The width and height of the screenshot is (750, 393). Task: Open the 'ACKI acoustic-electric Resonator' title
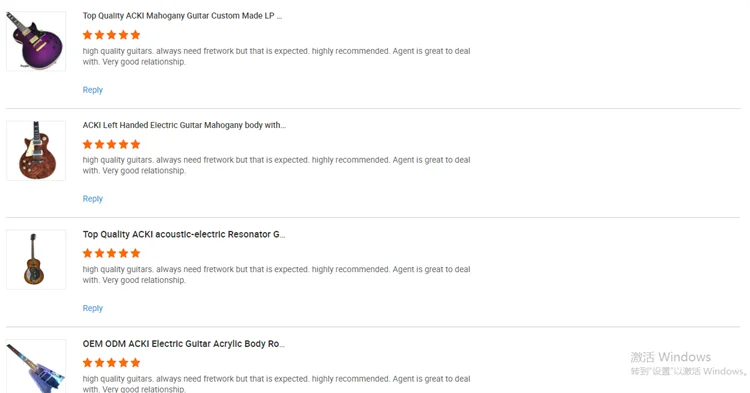tap(184, 234)
